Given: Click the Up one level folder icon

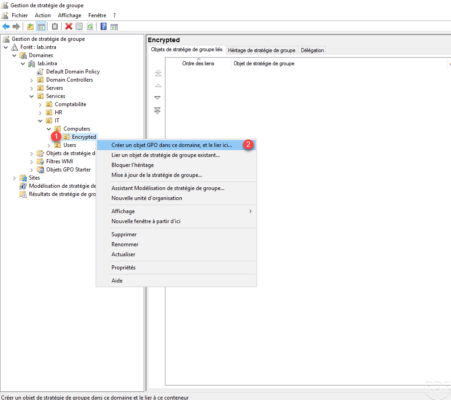Looking at the screenshot, I should [x=30, y=26].
